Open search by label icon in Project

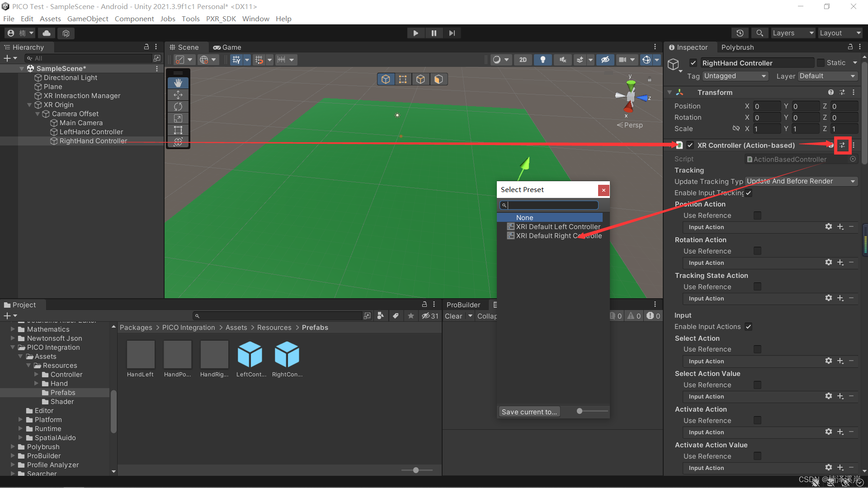pos(396,316)
